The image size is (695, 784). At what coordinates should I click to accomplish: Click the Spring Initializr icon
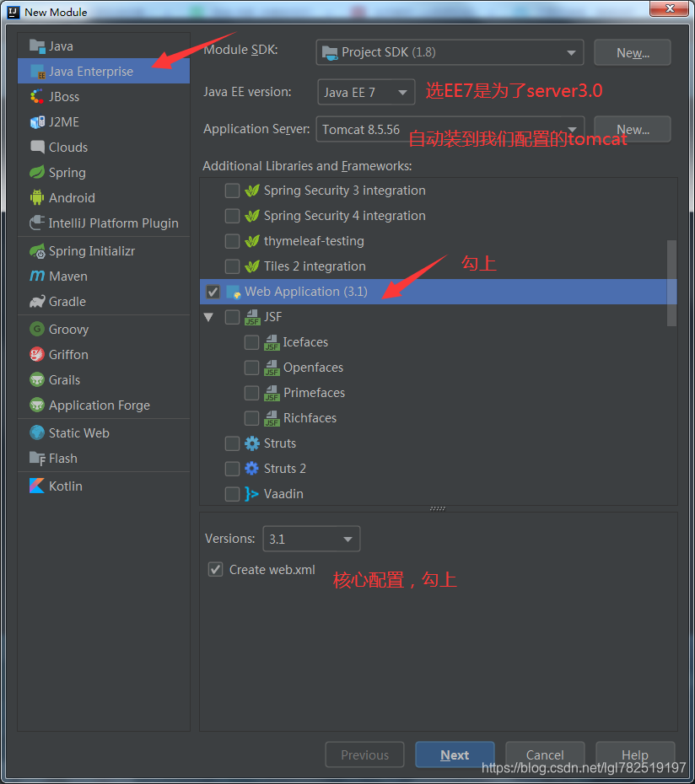37,251
